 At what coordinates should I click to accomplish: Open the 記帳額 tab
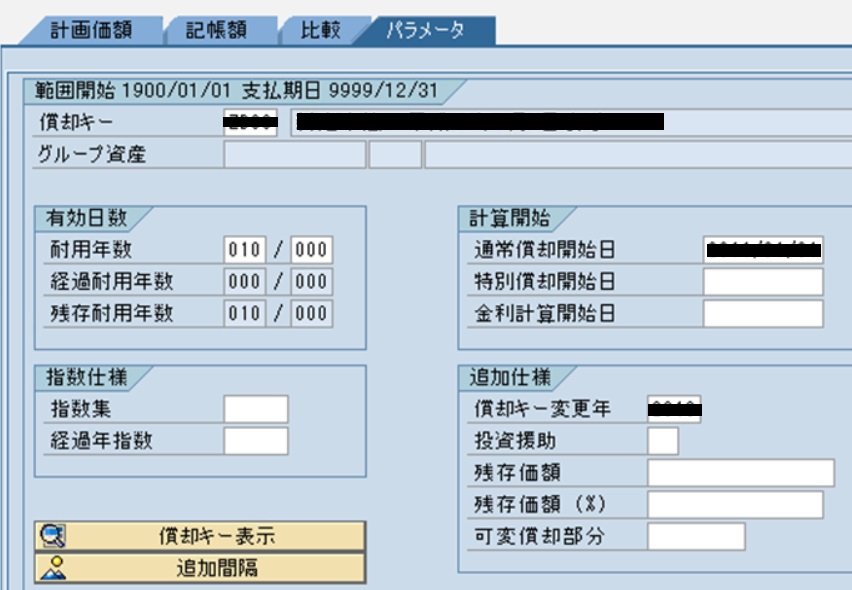click(x=217, y=30)
